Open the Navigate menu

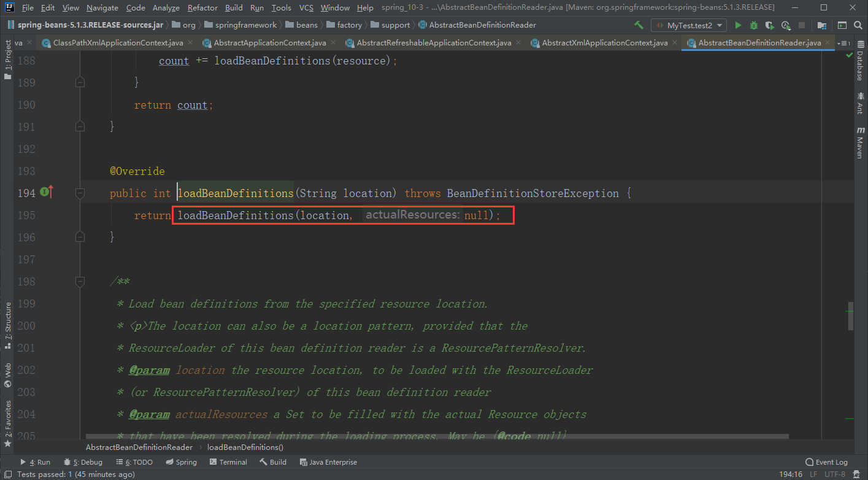pos(102,7)
